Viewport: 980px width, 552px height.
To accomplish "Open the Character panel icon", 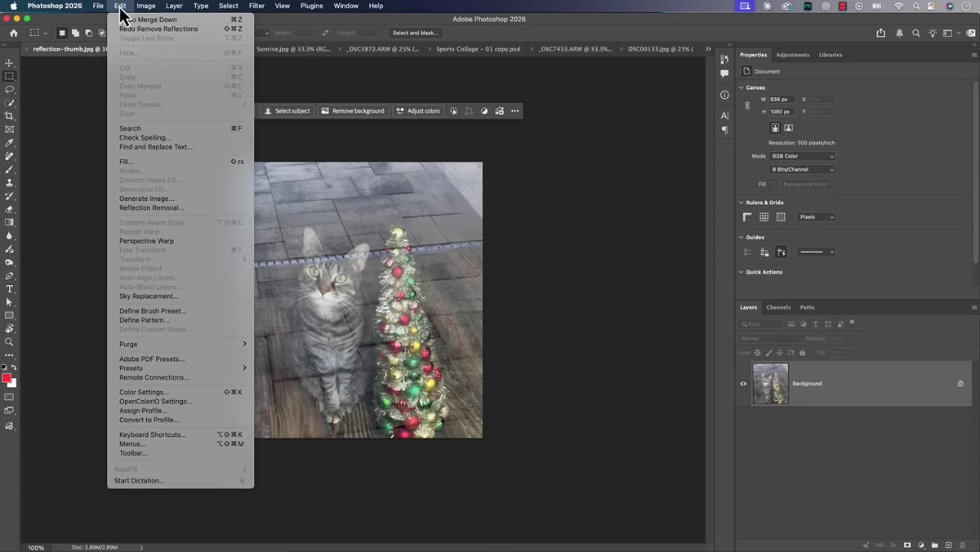I will pos(724,116).
